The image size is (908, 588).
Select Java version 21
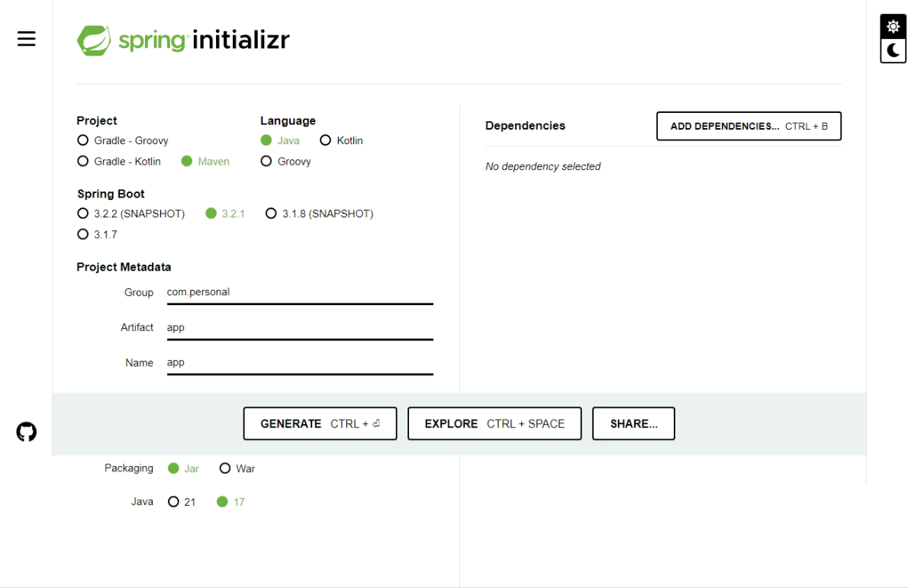182,502
